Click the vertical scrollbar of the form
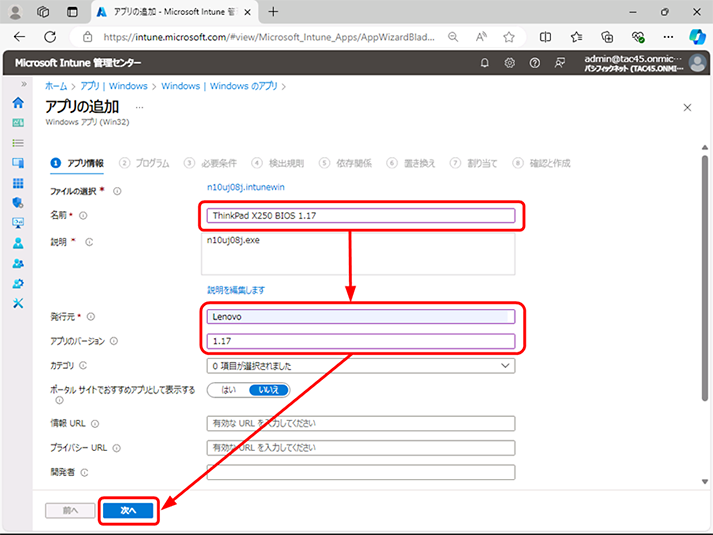Screen dimensions: 713x535 (704, 278)
